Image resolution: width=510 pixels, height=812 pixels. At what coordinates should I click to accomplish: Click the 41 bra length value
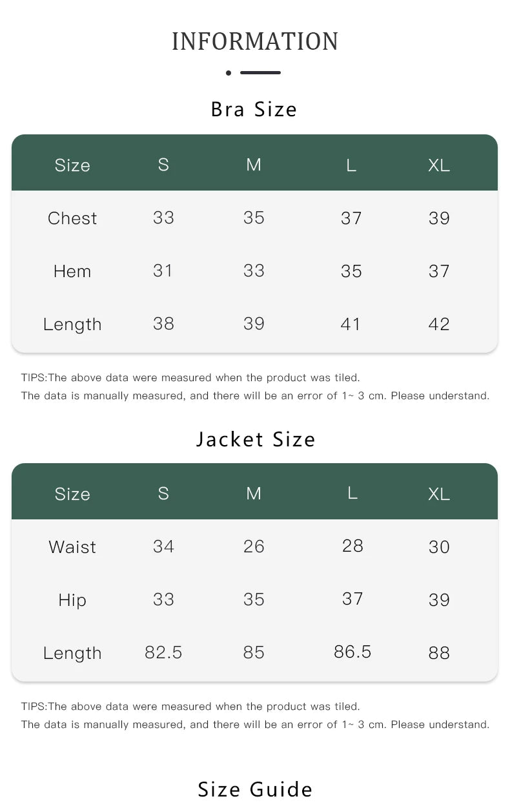click(351, 324)
